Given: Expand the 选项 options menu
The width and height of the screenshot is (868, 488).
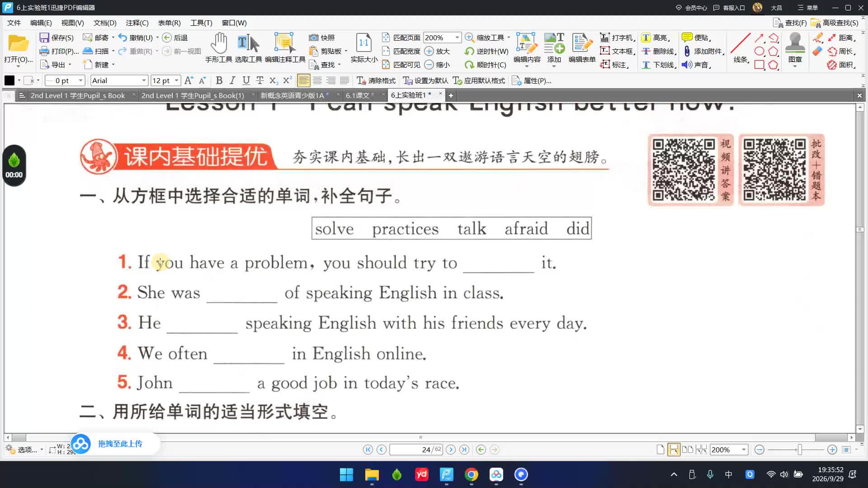Looking at the screenshot, I should click(24, 450).
